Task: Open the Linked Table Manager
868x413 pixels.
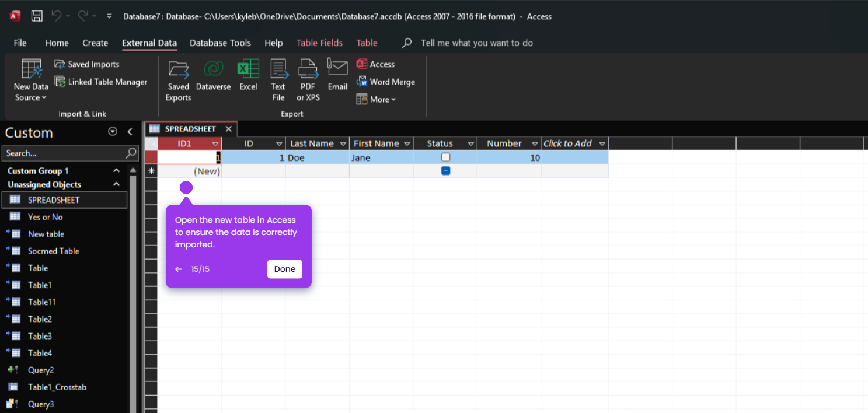Action: point(100,82)
